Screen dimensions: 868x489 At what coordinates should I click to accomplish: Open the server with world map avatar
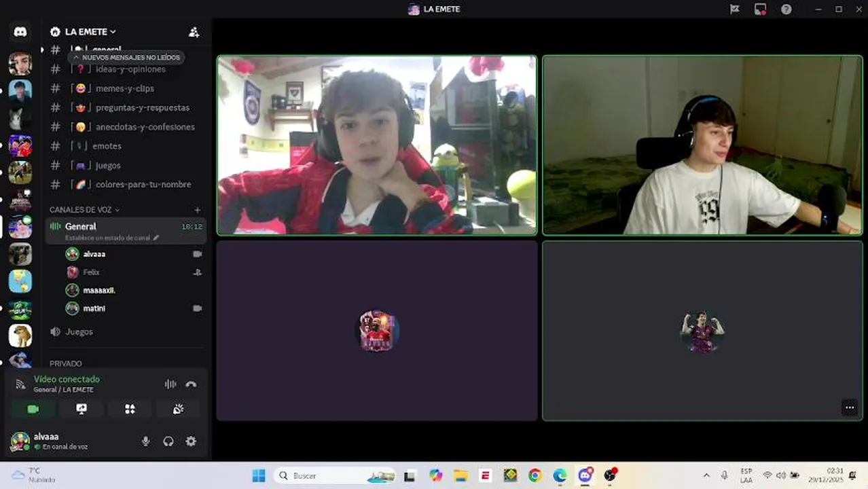point(20,281)
